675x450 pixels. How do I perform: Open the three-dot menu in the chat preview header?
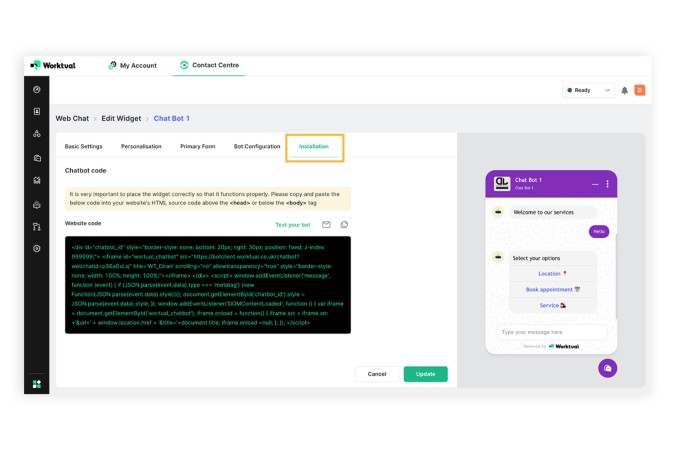click(x=607, y=184)
